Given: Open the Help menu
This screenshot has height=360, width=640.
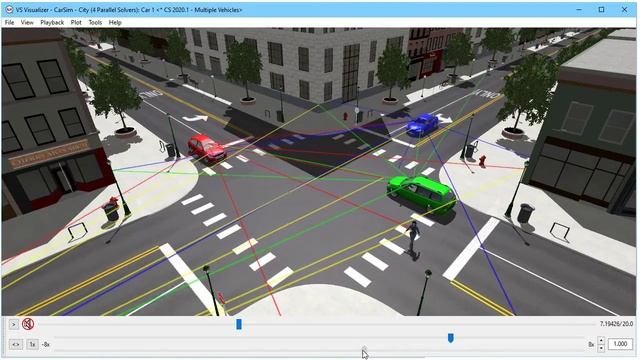Looking at the screenshot, I should tap(115, 22).
